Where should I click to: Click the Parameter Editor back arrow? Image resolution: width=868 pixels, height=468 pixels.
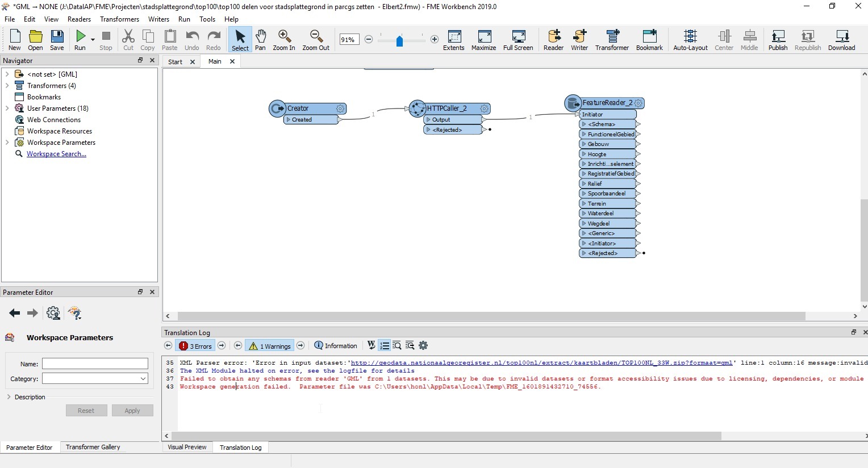coord(15,313)
